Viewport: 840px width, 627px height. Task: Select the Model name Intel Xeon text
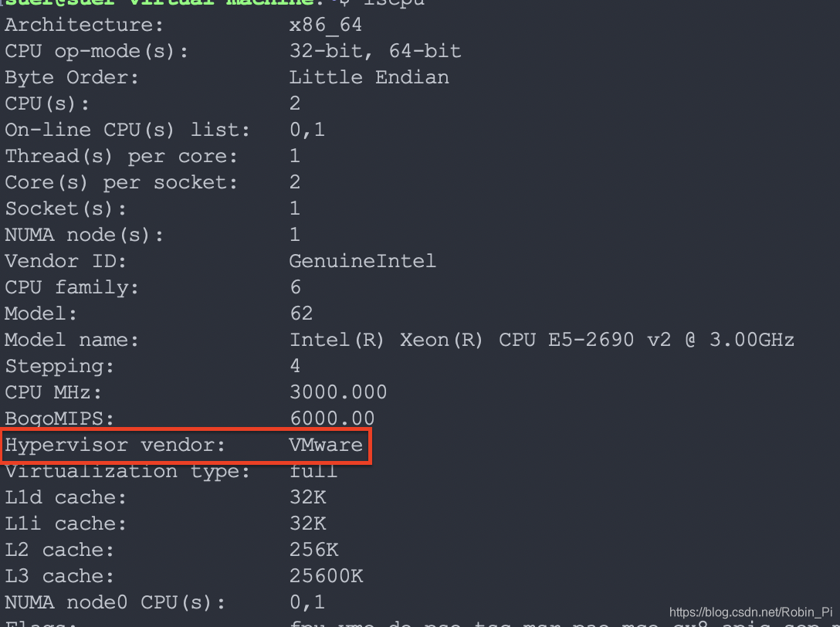(541, 340)
